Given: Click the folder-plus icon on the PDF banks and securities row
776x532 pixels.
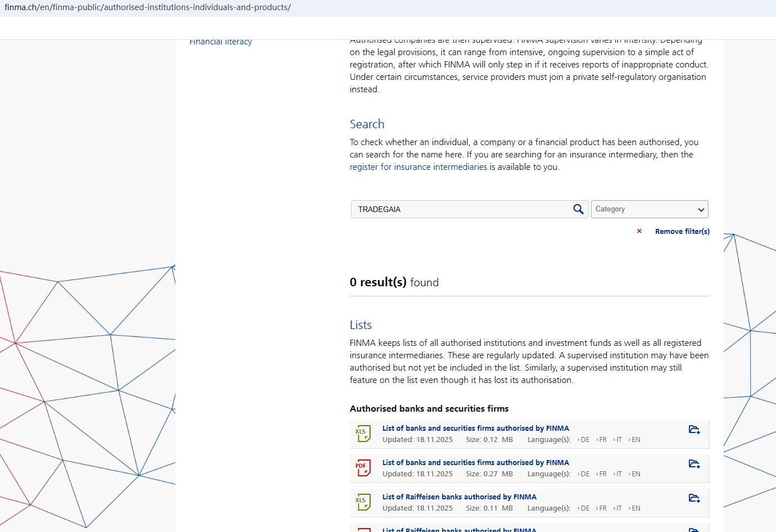Looking at the screenshot, I should tap(694, 464).
